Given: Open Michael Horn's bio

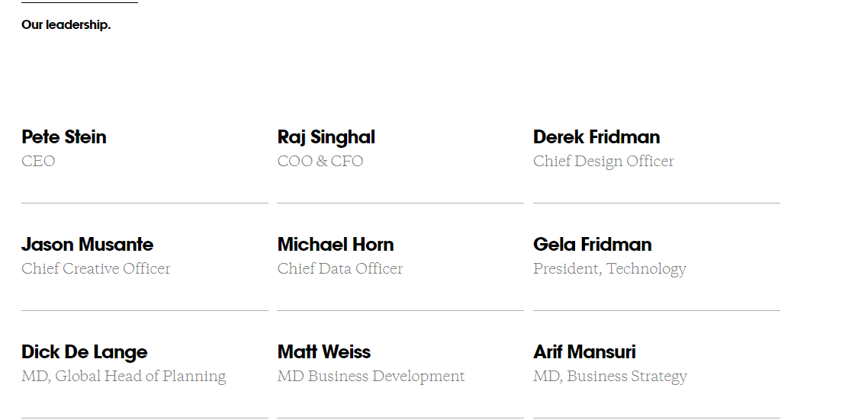Looking at the screenshot, I should click(x=336, y=244).
